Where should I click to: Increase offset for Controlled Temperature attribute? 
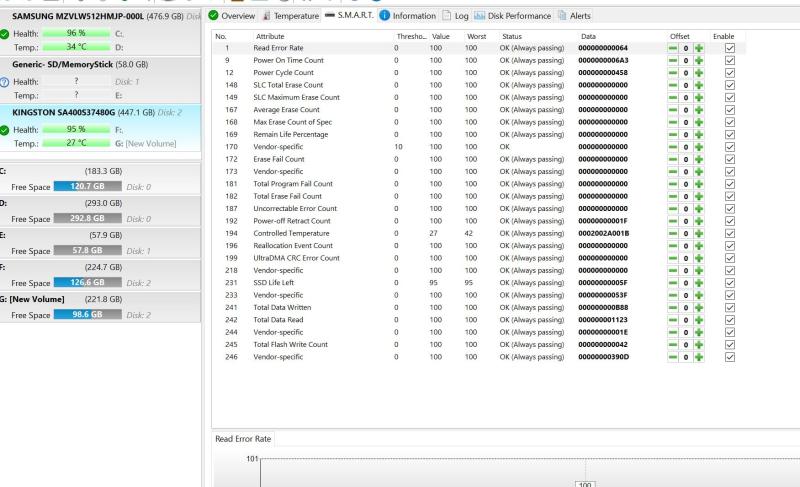pos(699,233)
